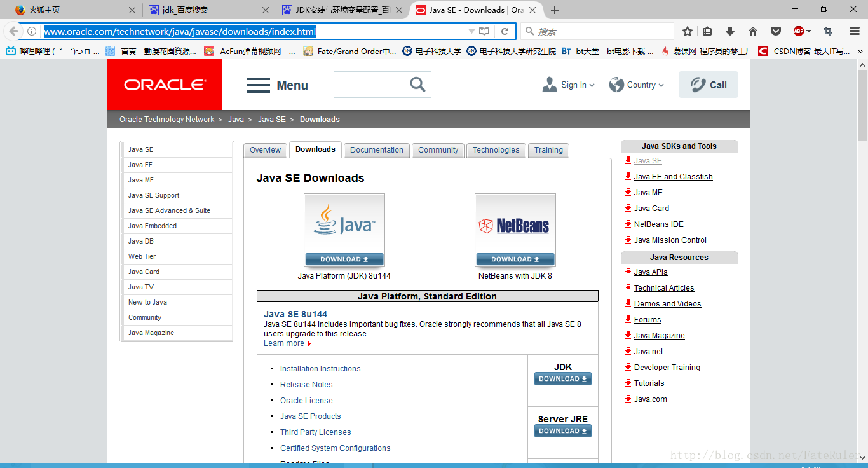Switch to the Community tab
Screen dimensions: 868x468
438,150
